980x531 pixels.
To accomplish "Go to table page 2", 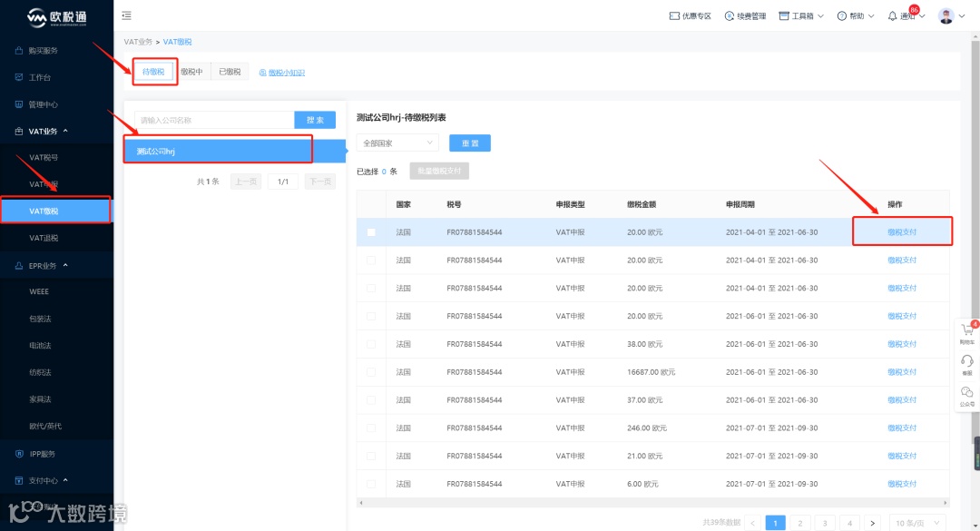I will pos(800,524).
